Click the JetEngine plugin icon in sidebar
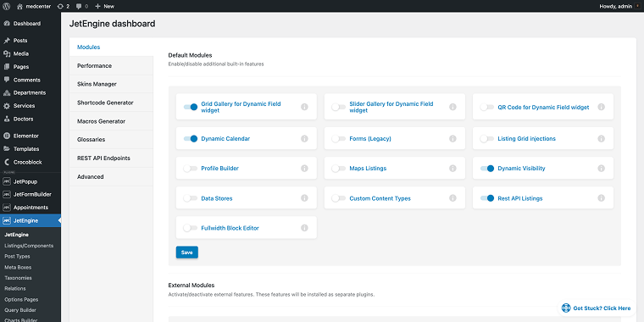 click(7, 221)
